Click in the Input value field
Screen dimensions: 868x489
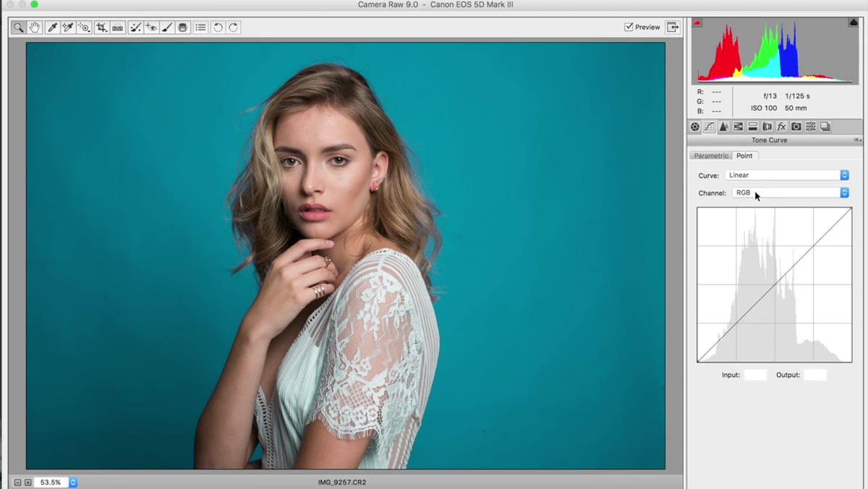click(x=755, y=375)
